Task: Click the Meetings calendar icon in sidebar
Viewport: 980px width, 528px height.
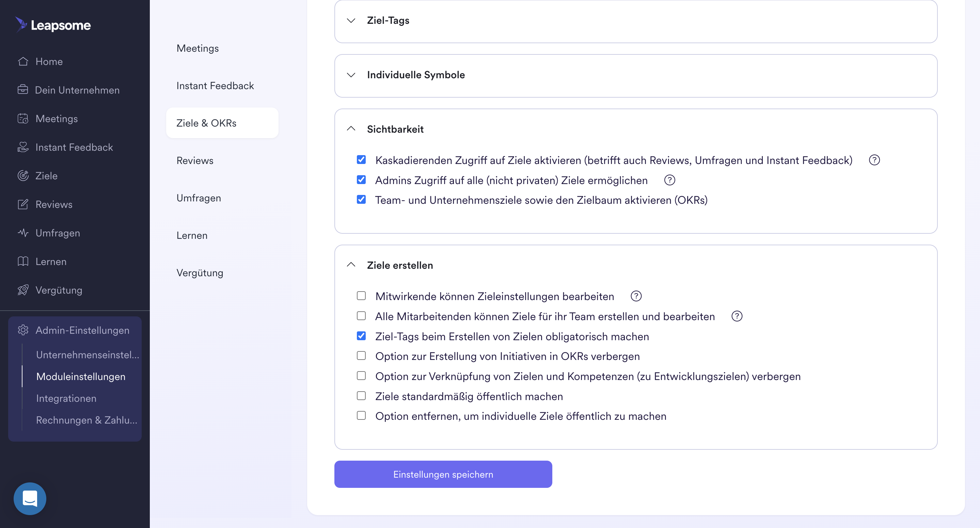Action: [x=23, y=119]
